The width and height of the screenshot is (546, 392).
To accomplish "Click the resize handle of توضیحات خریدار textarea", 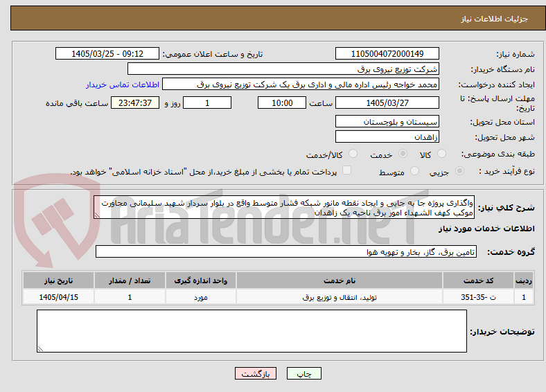I will tap(40, 349).
